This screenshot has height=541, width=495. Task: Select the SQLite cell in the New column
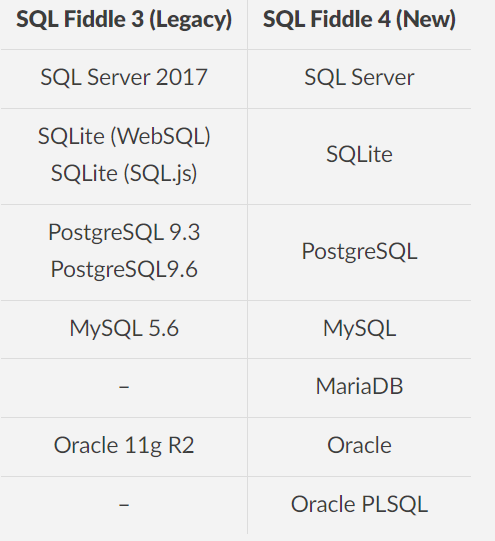(x=359, y=154)
